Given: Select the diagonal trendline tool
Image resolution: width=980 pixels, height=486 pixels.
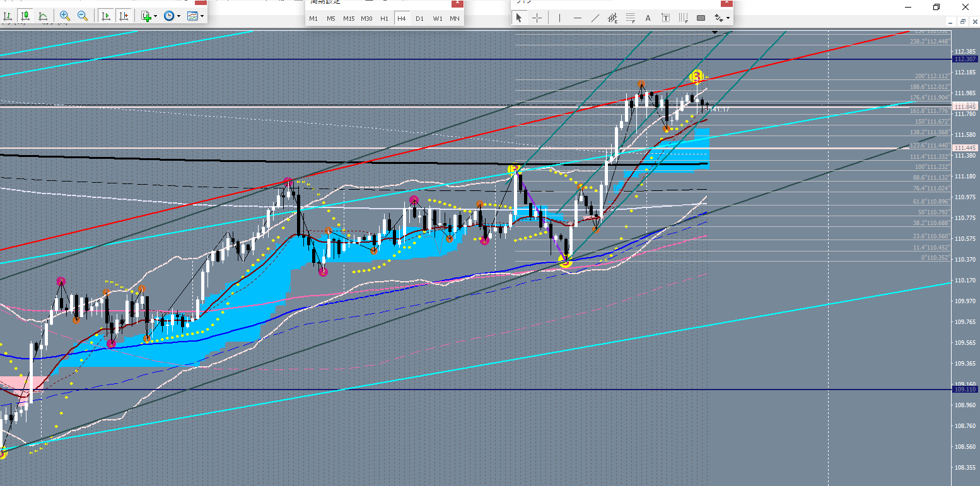Looking at the screenshot, I should pyautogui.click(x=595, y=18).
